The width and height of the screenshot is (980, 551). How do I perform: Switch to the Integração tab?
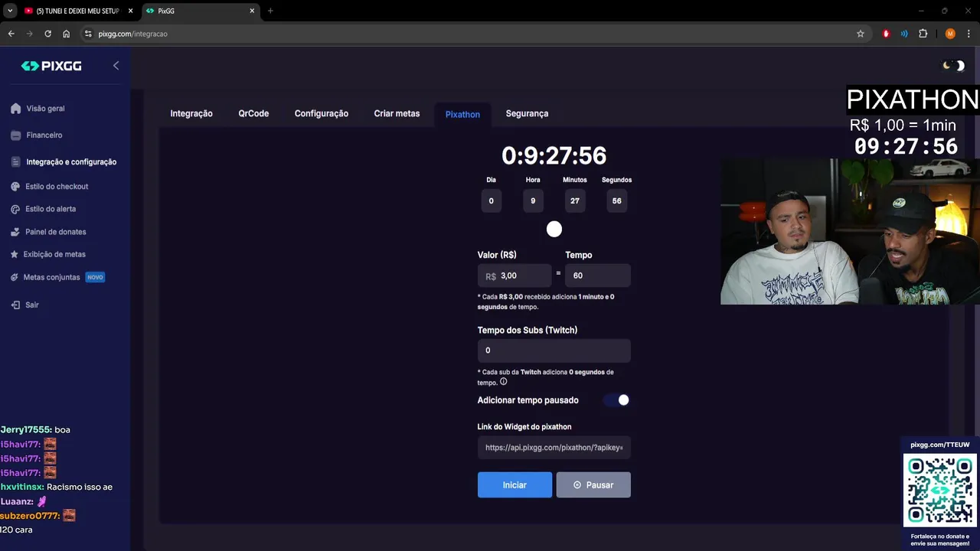[191, 113]
